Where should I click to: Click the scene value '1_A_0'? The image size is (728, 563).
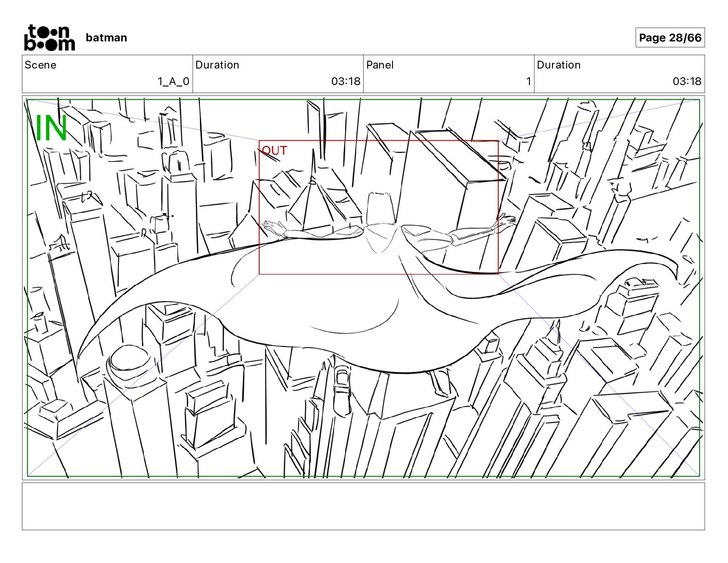click(x=173, y=81)
